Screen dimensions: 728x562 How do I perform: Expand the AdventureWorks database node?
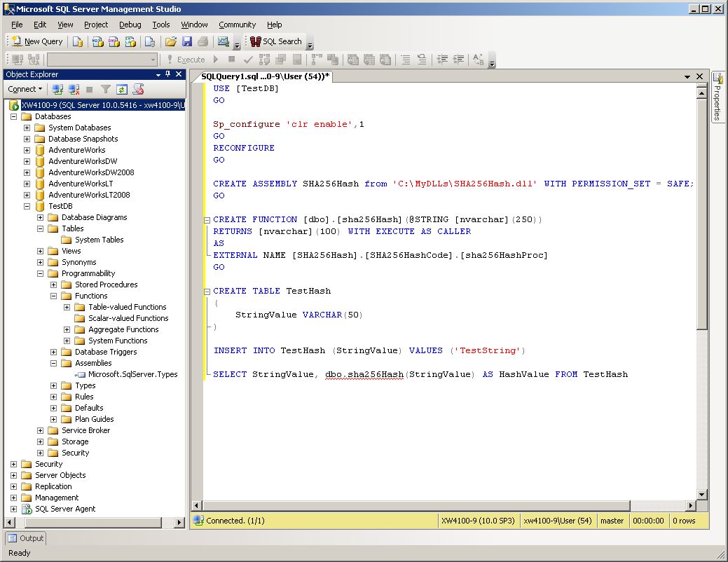pos(27,150)
